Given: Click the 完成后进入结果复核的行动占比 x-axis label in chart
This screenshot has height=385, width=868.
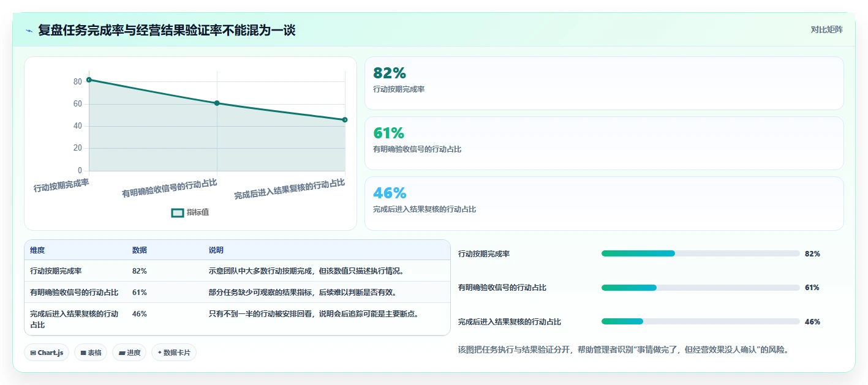Looking at the screenshot, I should click(x=290, y=189).
